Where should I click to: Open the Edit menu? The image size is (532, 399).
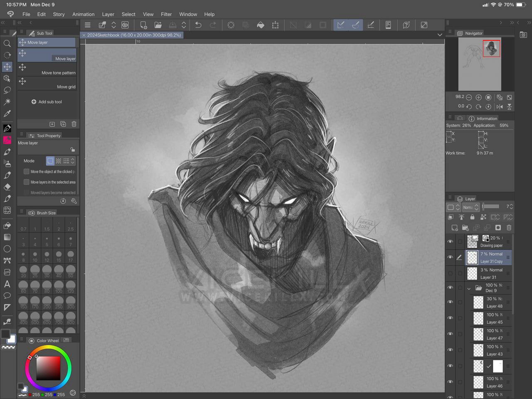tap(42, 14)
